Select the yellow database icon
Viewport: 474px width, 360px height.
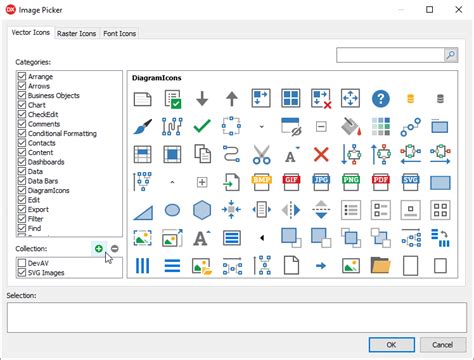coord(411,99)
